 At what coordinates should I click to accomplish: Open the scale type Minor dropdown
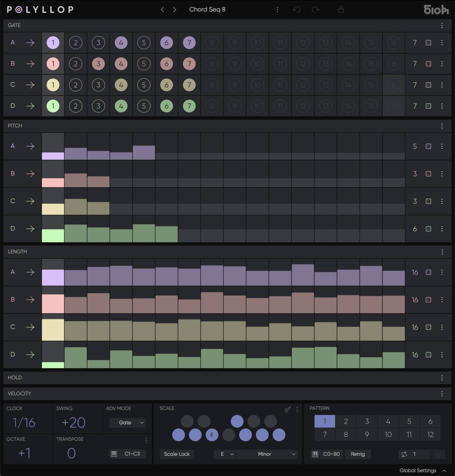tap(267, 454)
